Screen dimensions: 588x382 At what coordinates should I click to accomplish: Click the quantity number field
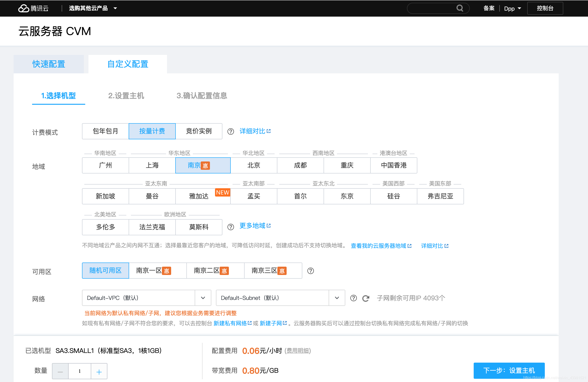(x=79, y=371)
